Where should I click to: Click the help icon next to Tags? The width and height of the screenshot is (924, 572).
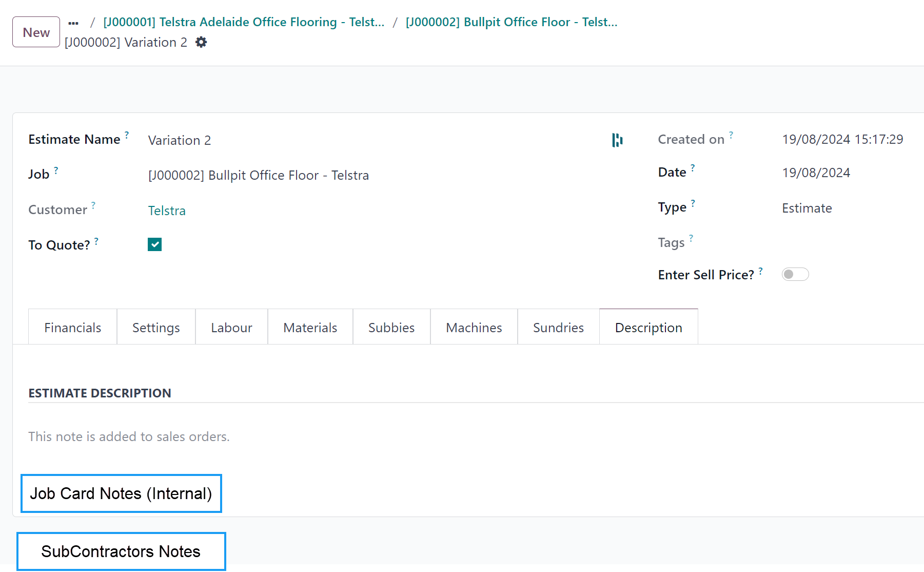[691, 238]
